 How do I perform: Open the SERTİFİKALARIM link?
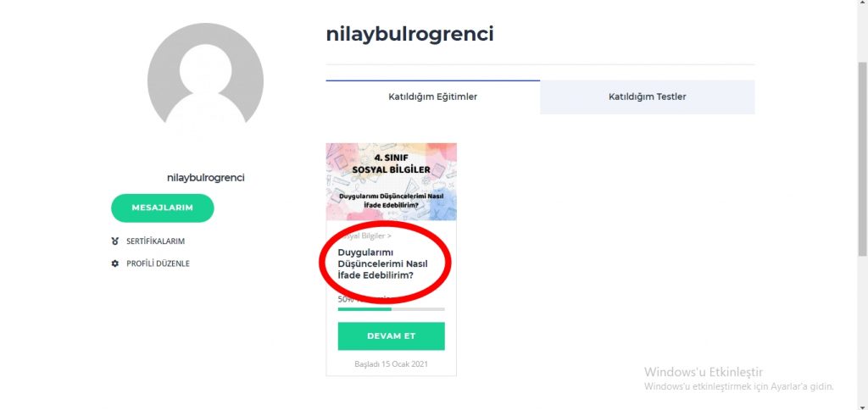(x=156, y=241)
